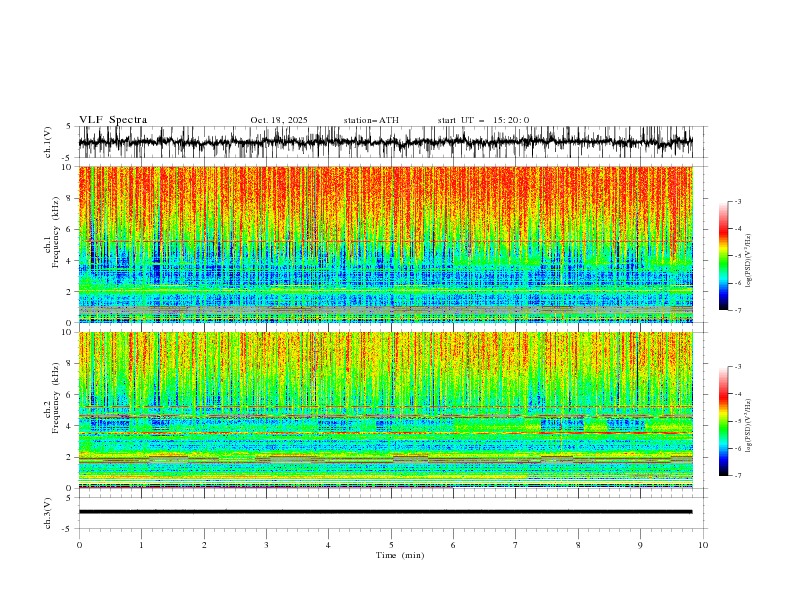Viewport: 792px width, 612px height.
Task: Click the "start UT = 15:20:0" text
Action: tap(483, 120)
